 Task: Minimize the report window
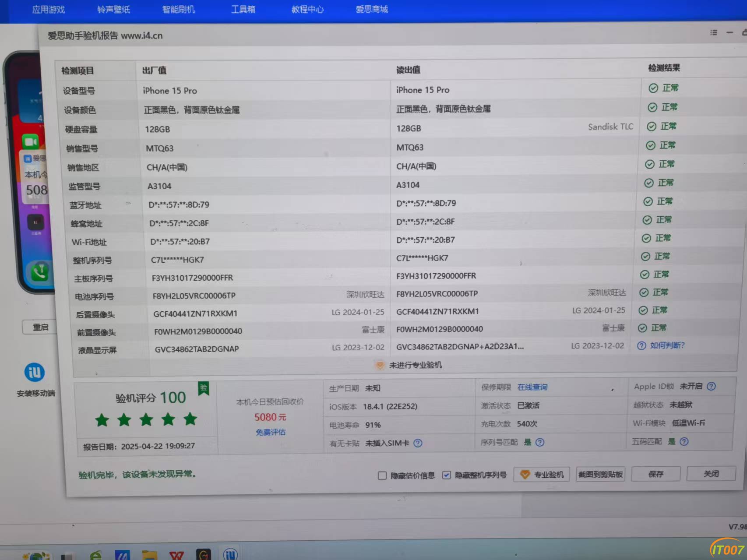click(x=729, y=33)
